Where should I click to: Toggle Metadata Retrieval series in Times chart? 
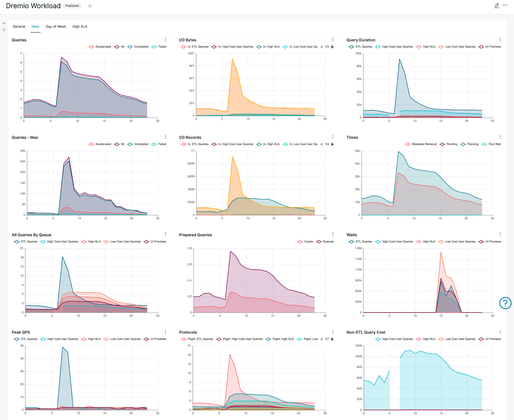[421, 144]
